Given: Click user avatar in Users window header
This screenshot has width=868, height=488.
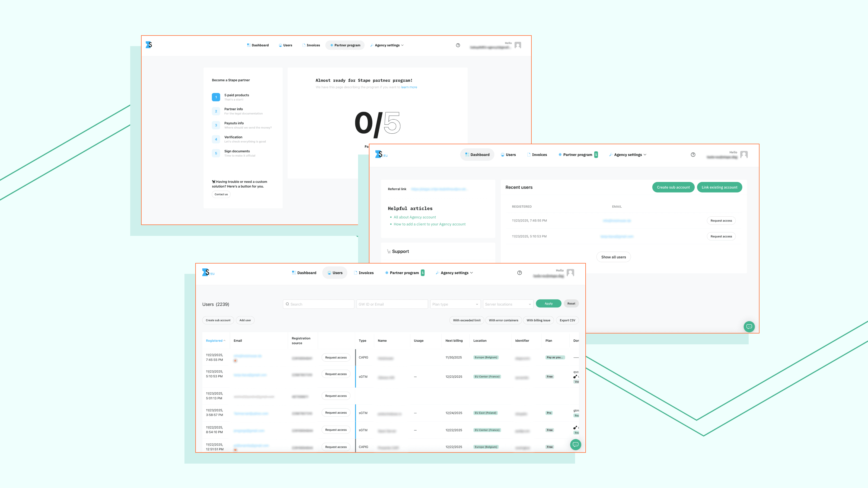Looking at the screenshot, I should (570, 272).
